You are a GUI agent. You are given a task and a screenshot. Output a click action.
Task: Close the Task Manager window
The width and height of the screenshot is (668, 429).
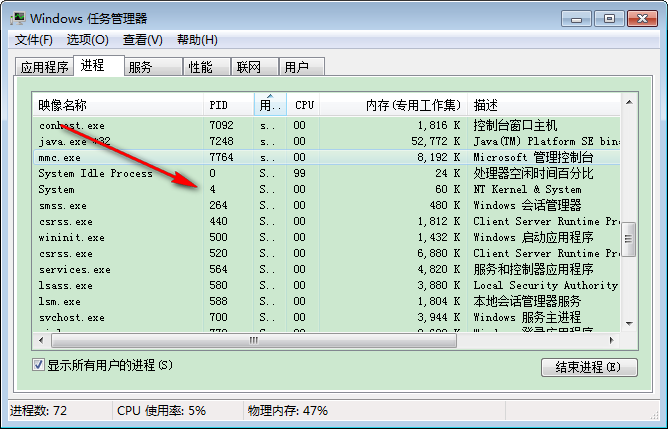pos(642,19)
